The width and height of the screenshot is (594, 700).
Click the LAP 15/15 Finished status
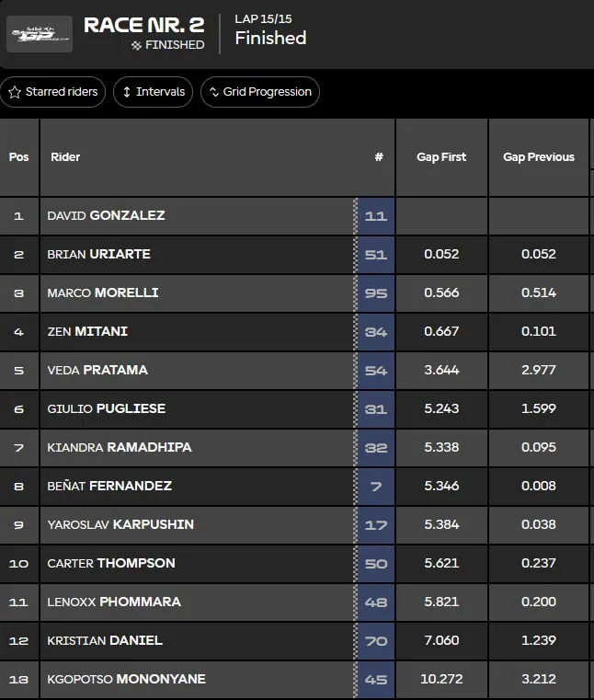point(270,30)
